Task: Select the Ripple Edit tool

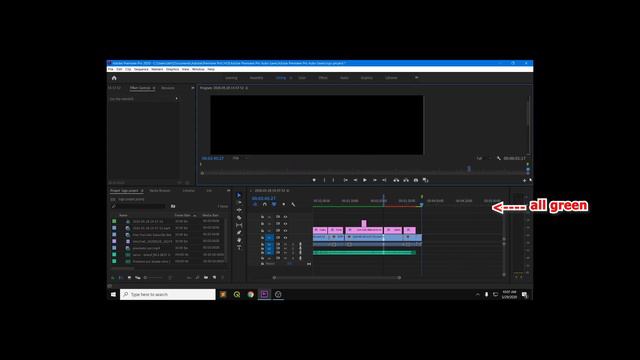Action: pyautogui.click(x=239, y=210)
